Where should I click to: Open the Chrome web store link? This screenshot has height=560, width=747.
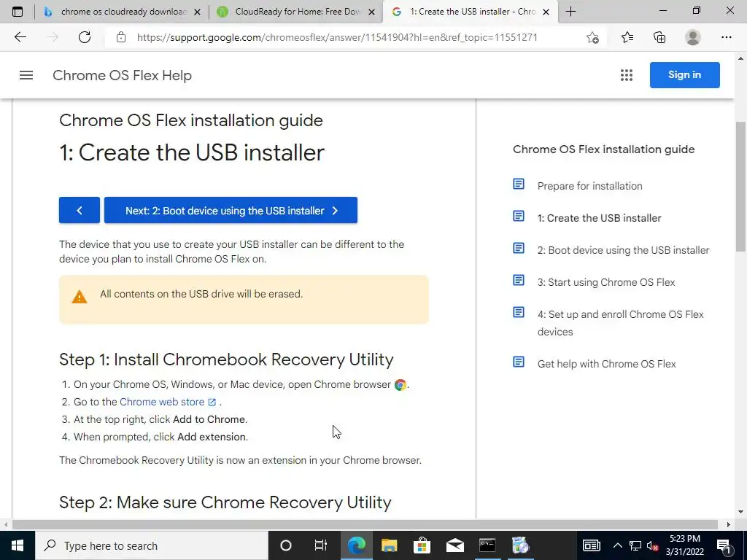(162, 402)
